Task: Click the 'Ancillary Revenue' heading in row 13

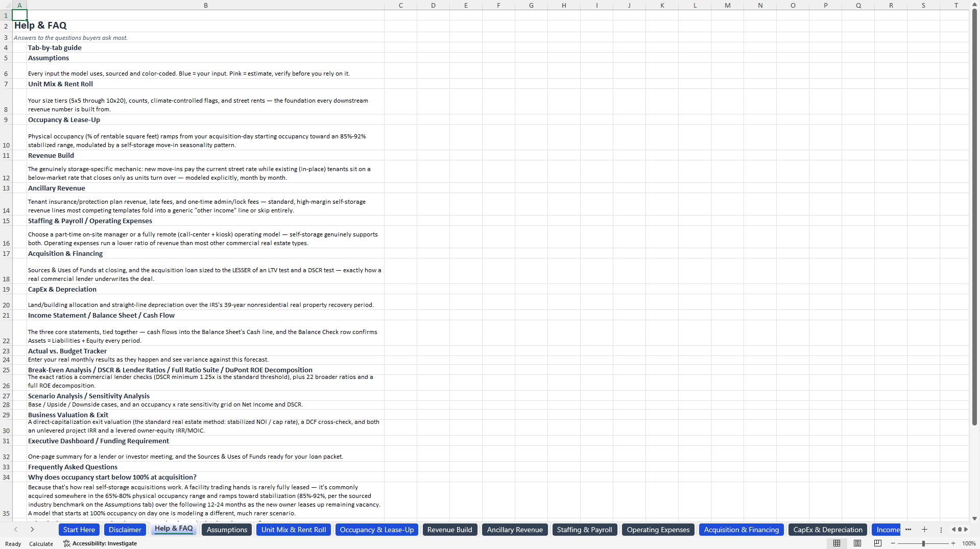Action: (x=57, y=188)
